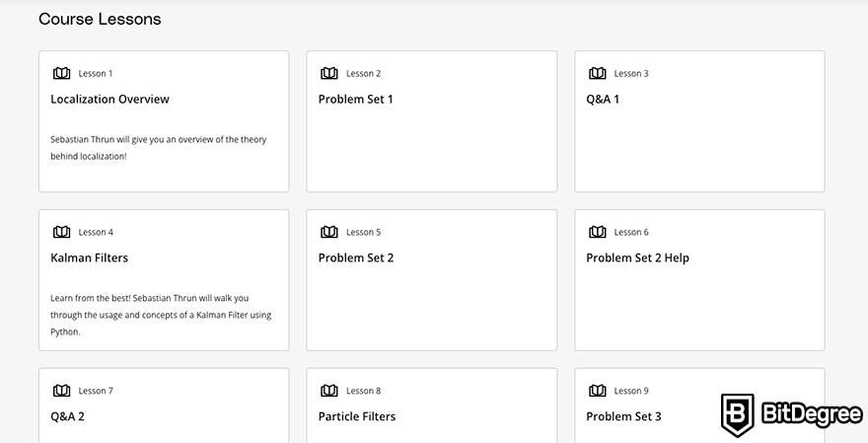Select the Q&A 1 lesson card
This screenshot has width=868, height=443.
(699, 121)
